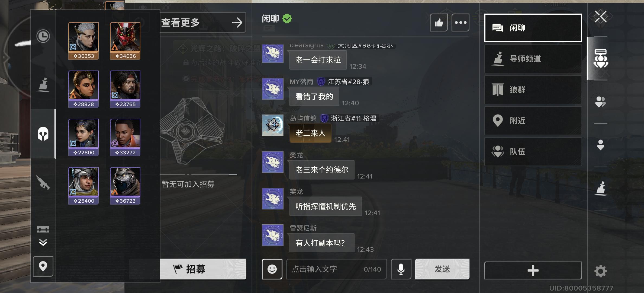
Task: Add a new channel with plus button
Action: (x=533, y=270)
